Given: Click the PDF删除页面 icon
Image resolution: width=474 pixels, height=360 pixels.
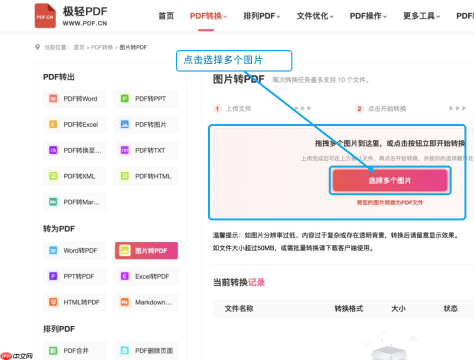Looking at the screenshot, I should click(x=125, y=350).
